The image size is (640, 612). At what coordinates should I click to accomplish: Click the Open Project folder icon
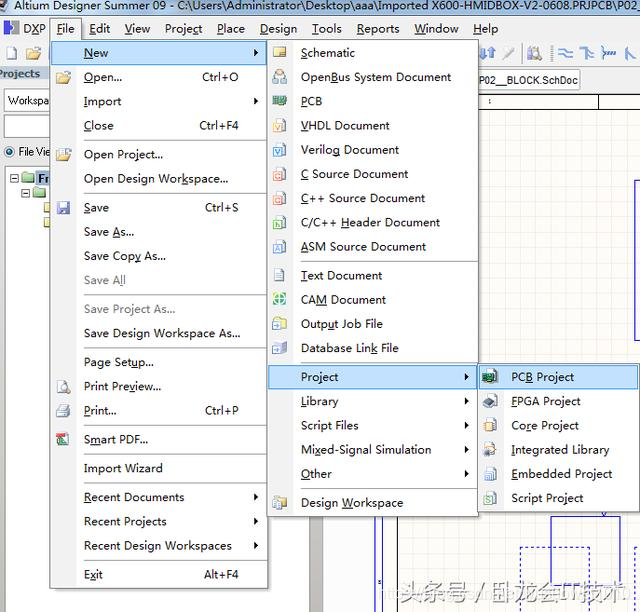click(x=64, y=154)
